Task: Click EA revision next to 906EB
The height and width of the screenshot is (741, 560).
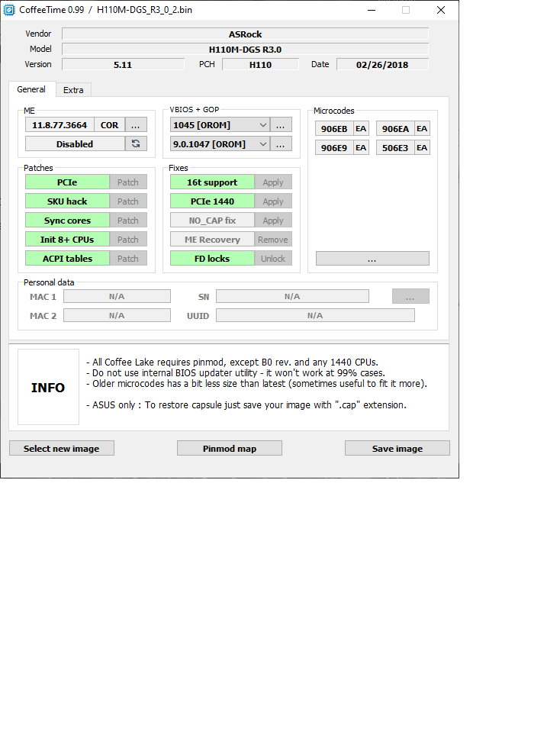Action: (x=361, y=128)
